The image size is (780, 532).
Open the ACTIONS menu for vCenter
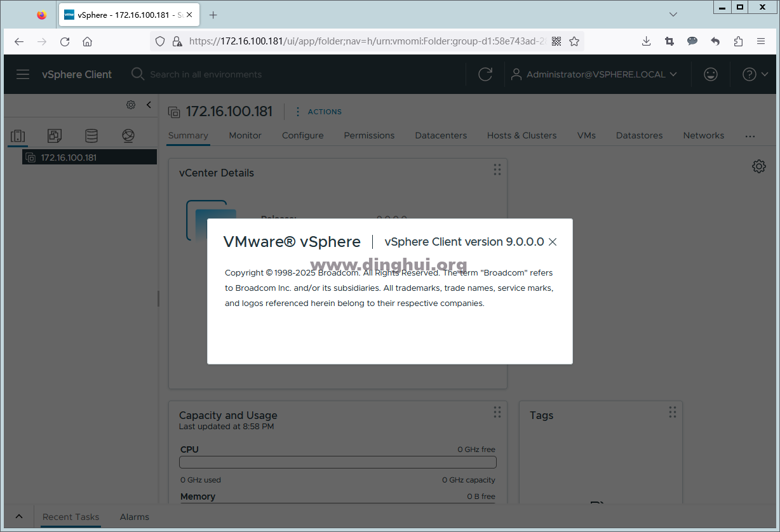coord(318,112)
